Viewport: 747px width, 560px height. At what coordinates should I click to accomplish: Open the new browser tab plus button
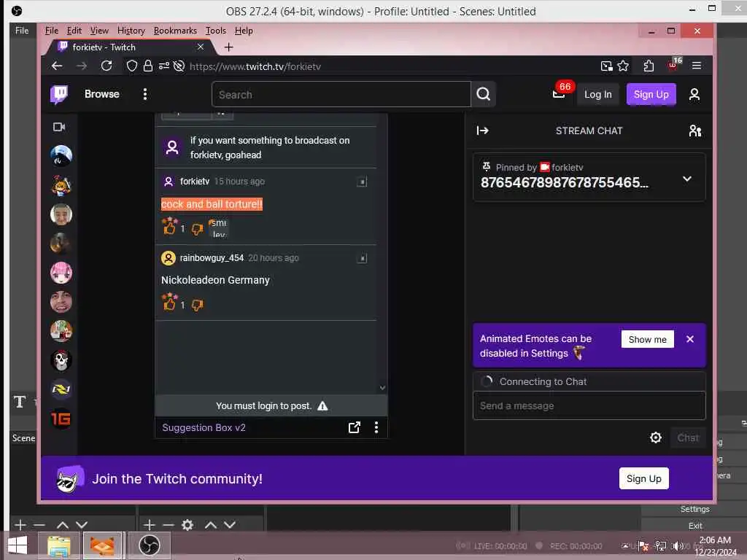[228, 47]
